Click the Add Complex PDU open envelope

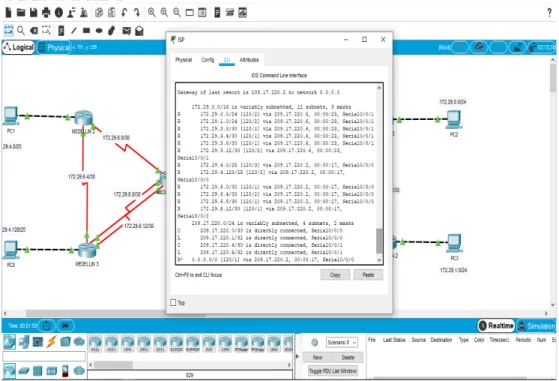139,31
